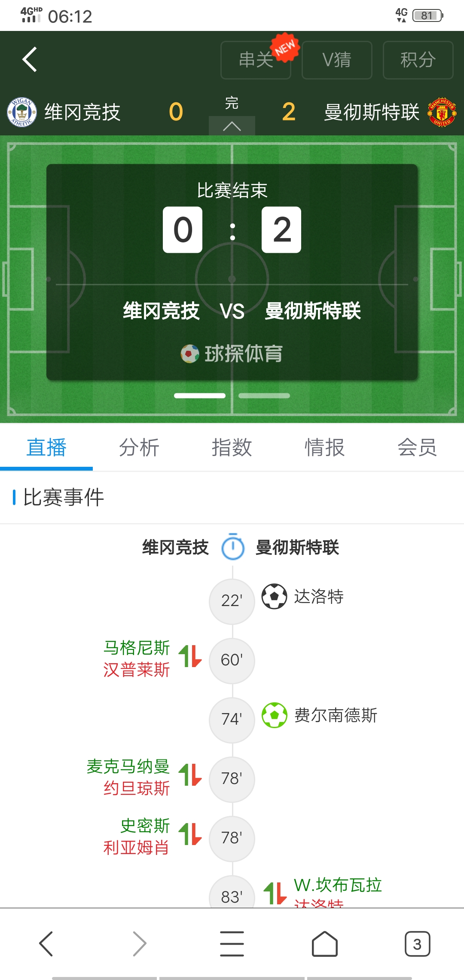Tap the 74' timeline marker
This screenshot has height=980, width=464.
[x=232, y=720]
